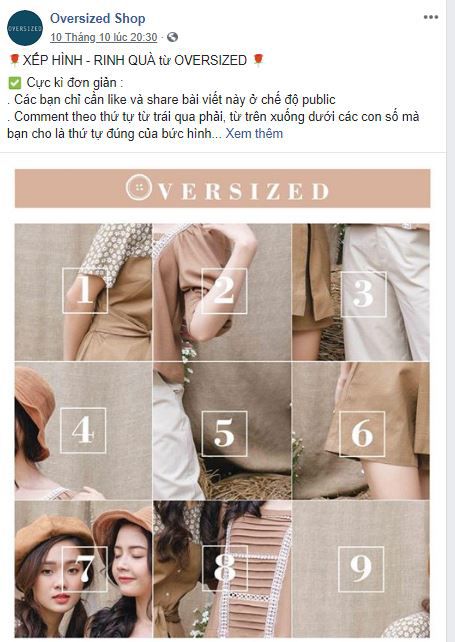
Task: Open the post options three-dot menu
Action: point(431,17)
